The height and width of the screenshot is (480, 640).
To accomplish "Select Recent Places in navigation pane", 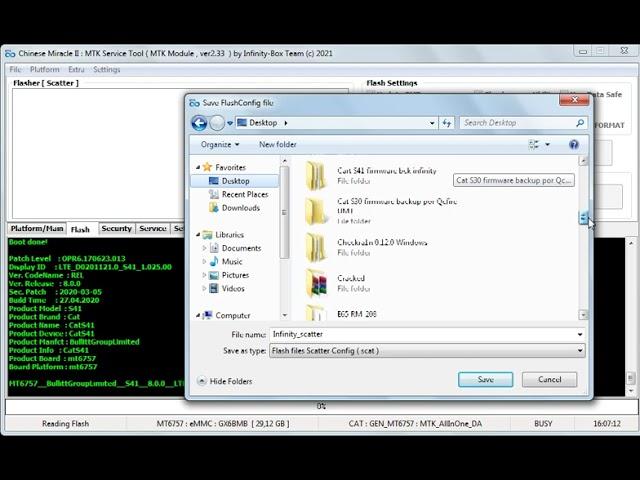I will [244, 195].
